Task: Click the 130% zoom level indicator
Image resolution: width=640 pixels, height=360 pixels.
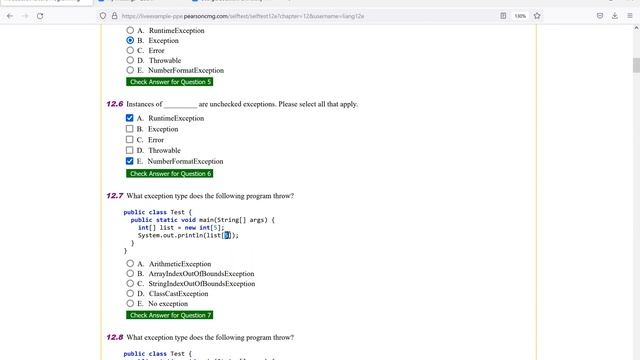Action: click(x=520, y=16)
